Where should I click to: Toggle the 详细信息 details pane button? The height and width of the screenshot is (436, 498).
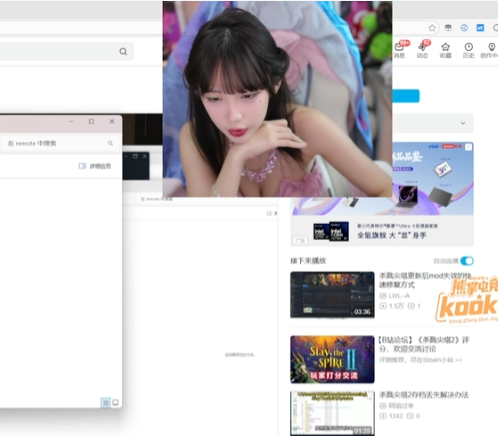[x=95, y=166]
